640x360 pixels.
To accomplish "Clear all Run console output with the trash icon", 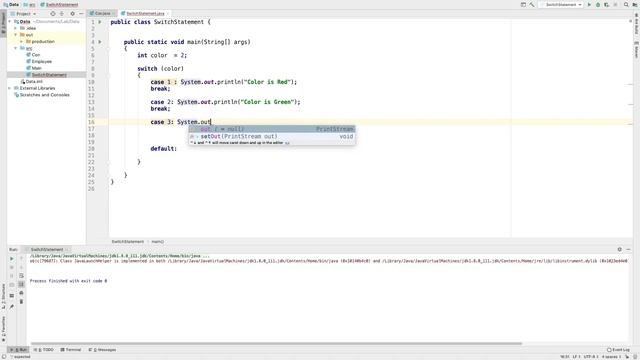I will [22, 301].
